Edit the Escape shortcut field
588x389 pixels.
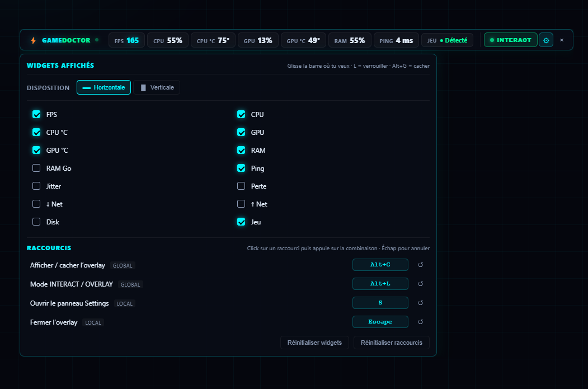pyautogui.click(x=380, y=322)
